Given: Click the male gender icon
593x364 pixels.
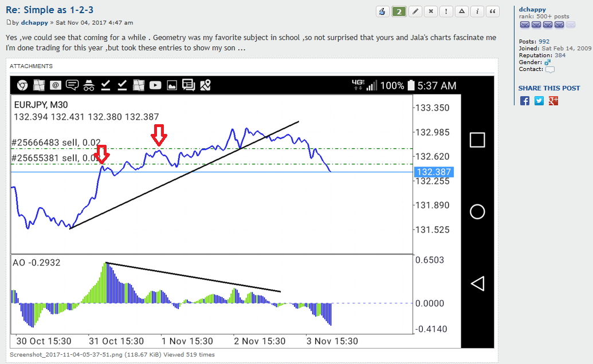Looking at the screenshot, I should pyautogui.click(x=547, y=62).
